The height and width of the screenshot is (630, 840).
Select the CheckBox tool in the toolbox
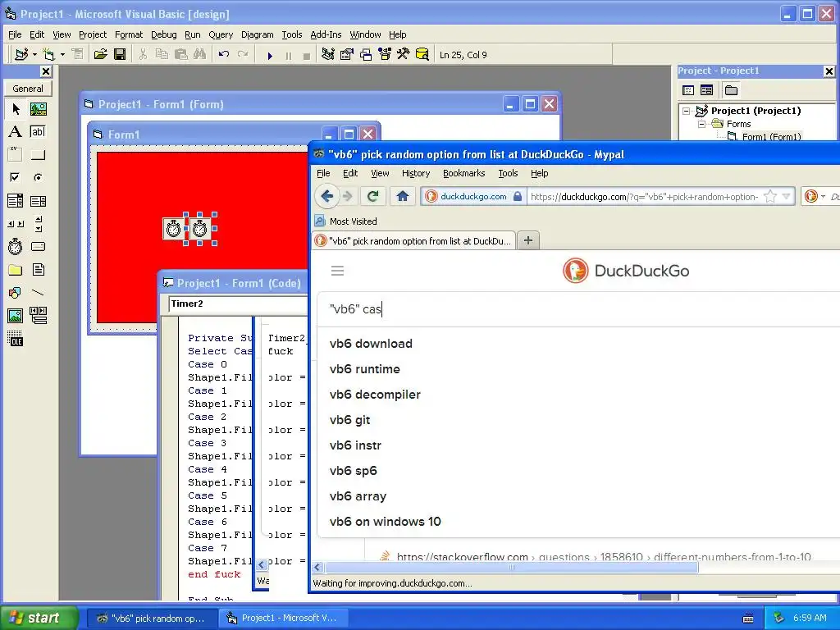click(16, 177)
